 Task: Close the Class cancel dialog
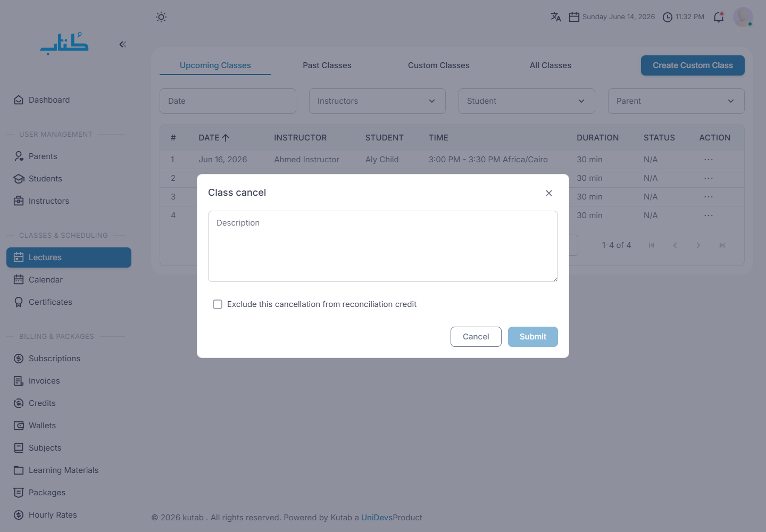[549, 193]
